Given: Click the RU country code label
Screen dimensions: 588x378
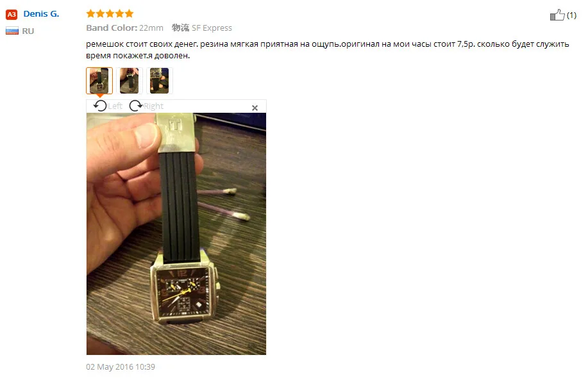Looking at the screenshot, I should pos(28,31).
